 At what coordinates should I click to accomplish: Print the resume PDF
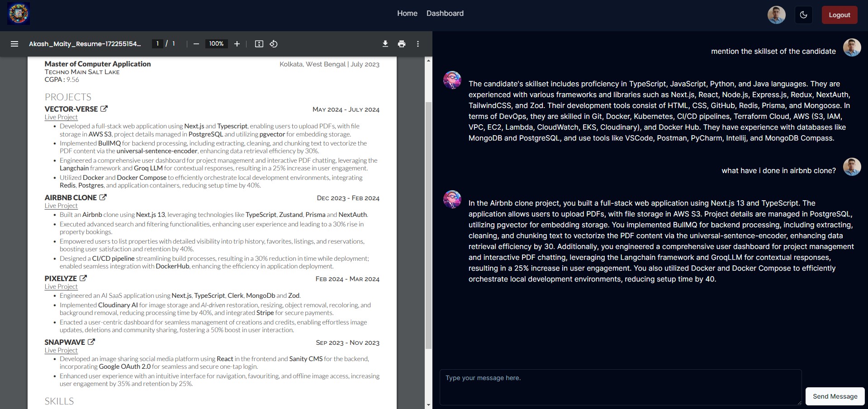pos(402,44)
